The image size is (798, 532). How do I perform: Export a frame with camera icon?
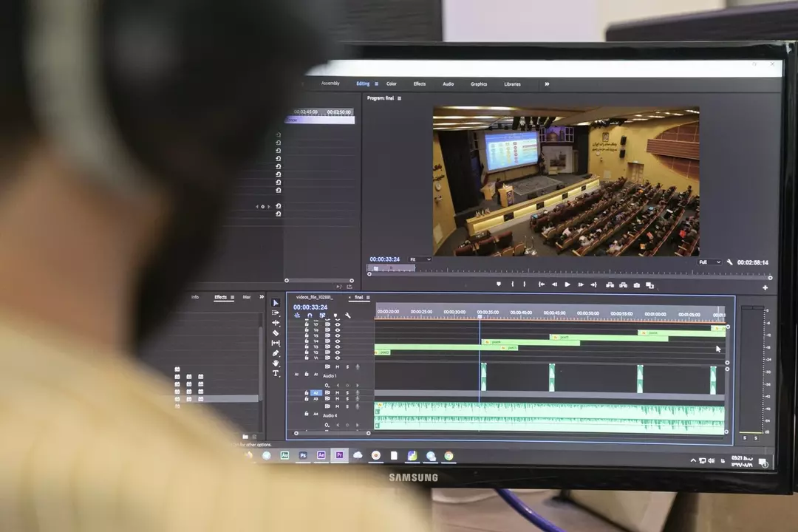637,286
